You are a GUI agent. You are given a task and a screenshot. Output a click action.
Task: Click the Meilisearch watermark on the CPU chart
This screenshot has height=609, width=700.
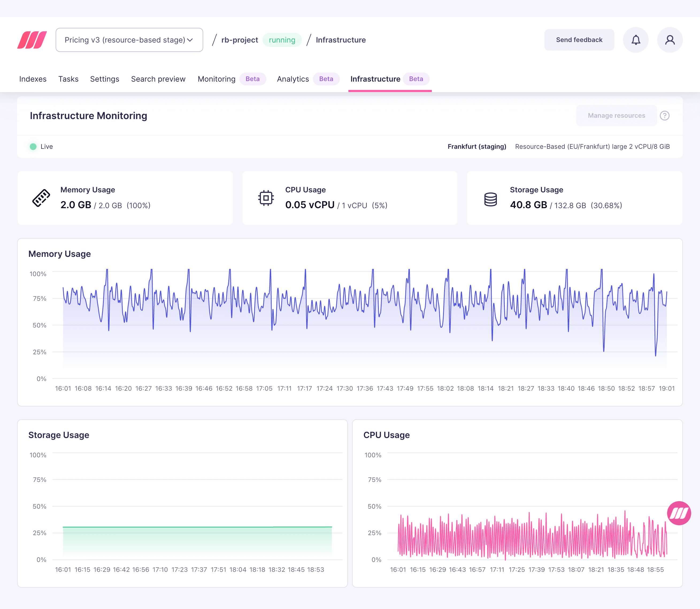coord(679,513)
